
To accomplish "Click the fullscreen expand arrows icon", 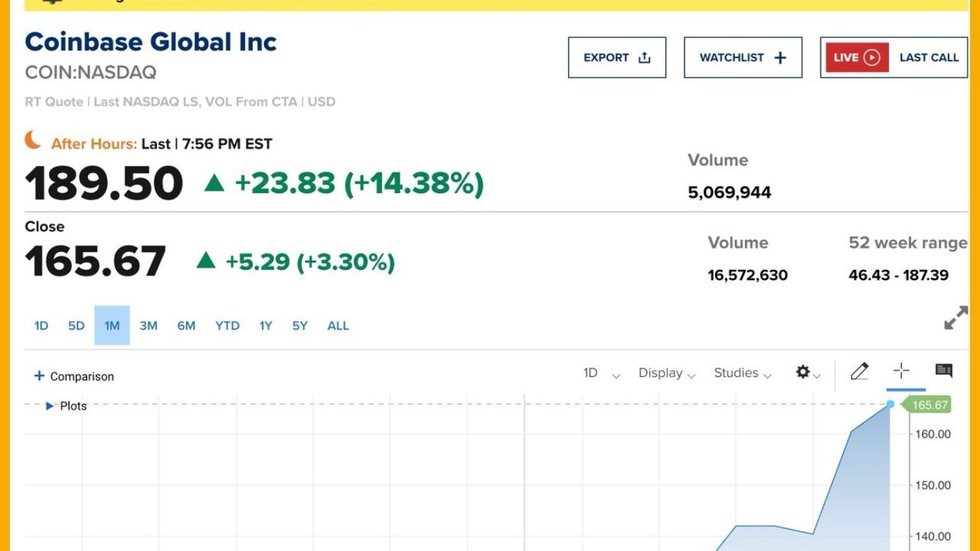I will (956, 317).
